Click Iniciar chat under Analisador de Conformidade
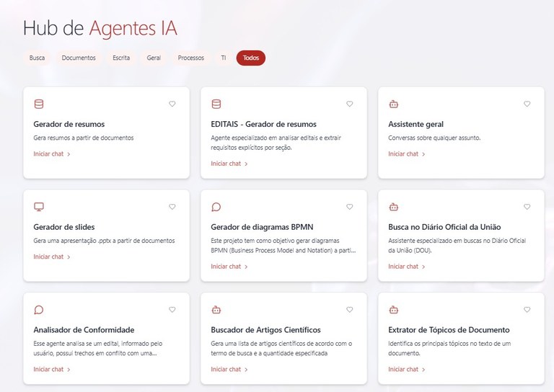Screen dimensions: 554x392 [x=51, y=370]
